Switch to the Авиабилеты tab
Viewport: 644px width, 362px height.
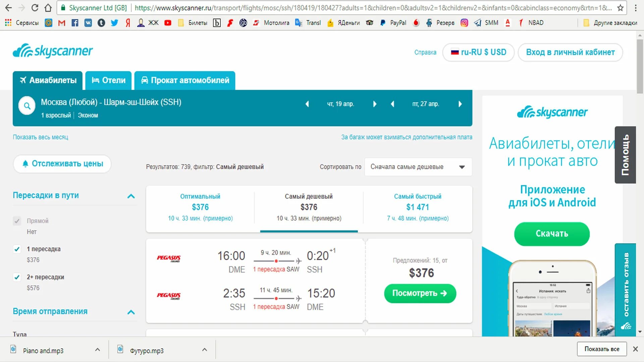(48, 80)
